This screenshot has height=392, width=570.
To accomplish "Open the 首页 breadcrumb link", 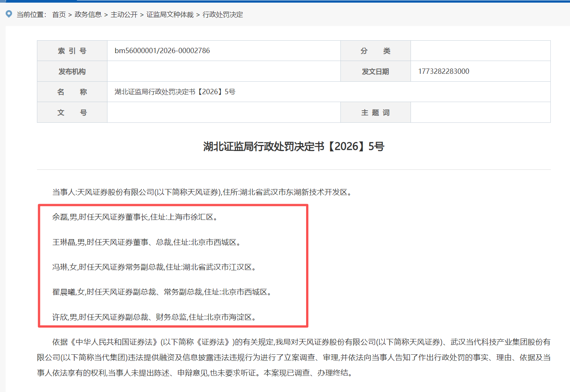I will [x=59, y=15].
